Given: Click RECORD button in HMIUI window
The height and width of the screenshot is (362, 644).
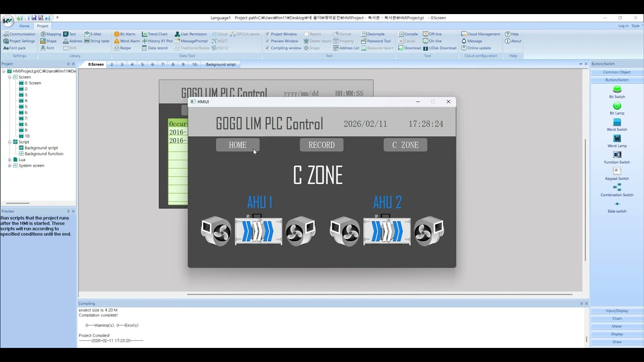Looking at the screenshot, I should pyautogui.click(x=321, y=145).
